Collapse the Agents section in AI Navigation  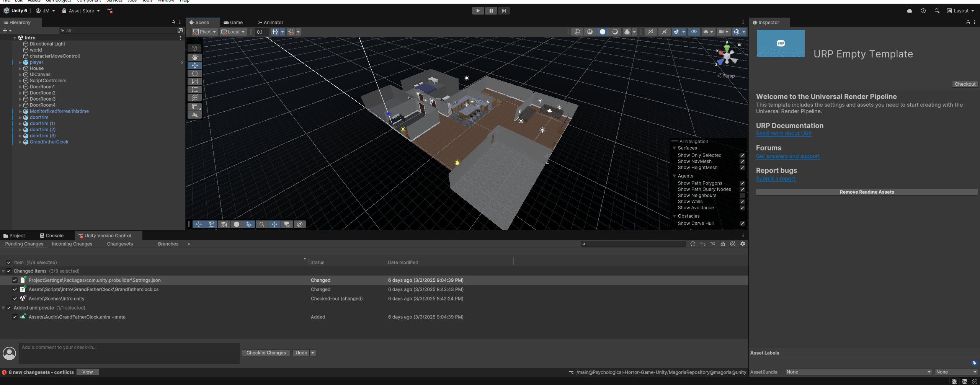pyautogui.click(x=675, y=176)
